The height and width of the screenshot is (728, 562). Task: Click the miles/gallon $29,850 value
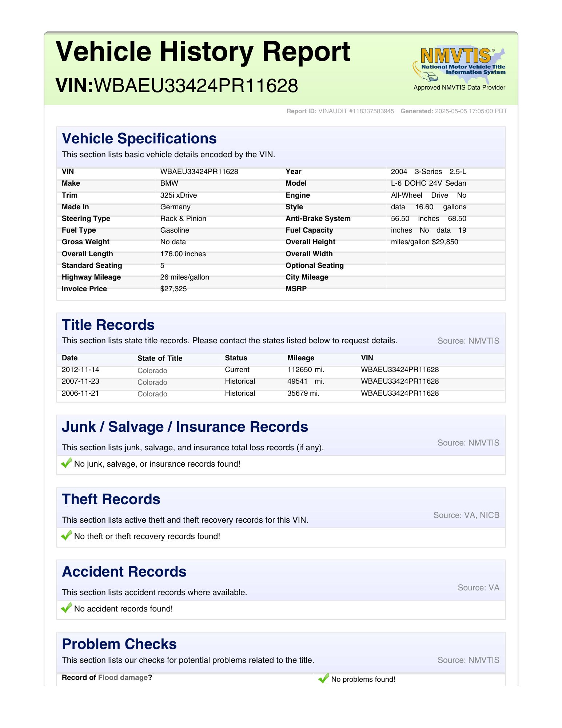pyautogui.click(x=425, y=242)
